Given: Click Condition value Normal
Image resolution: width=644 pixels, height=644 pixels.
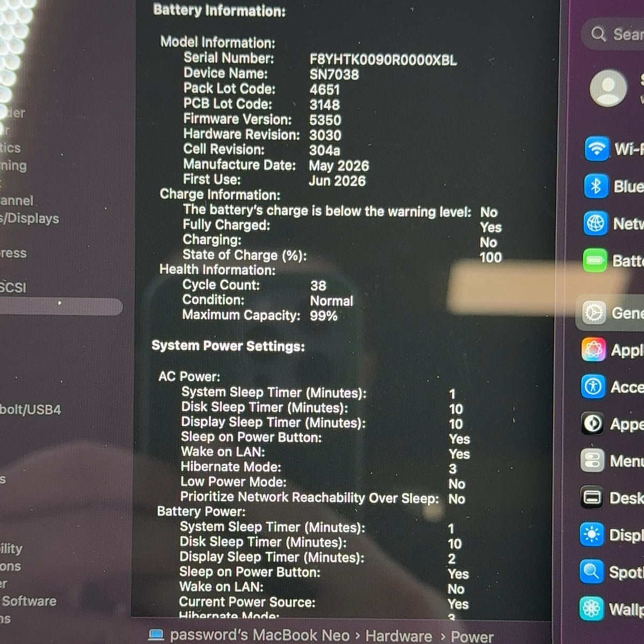Looking at the screenshot, I should 332,301.
